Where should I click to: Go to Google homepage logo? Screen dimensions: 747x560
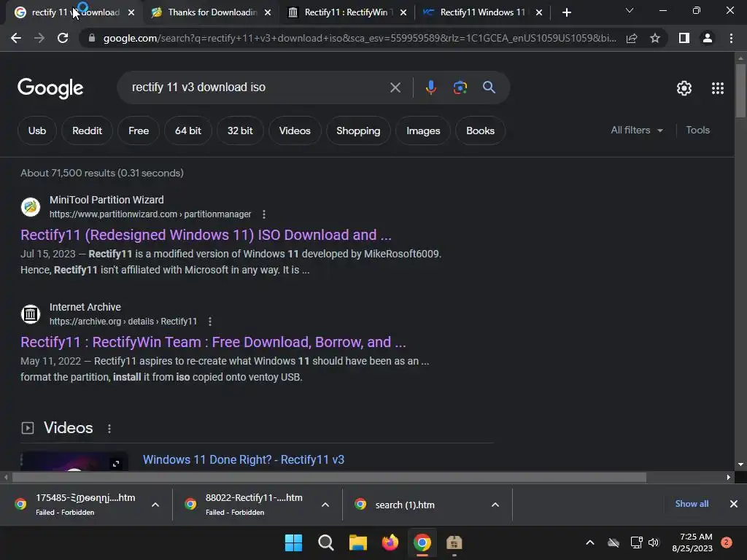tap(50, 88)
